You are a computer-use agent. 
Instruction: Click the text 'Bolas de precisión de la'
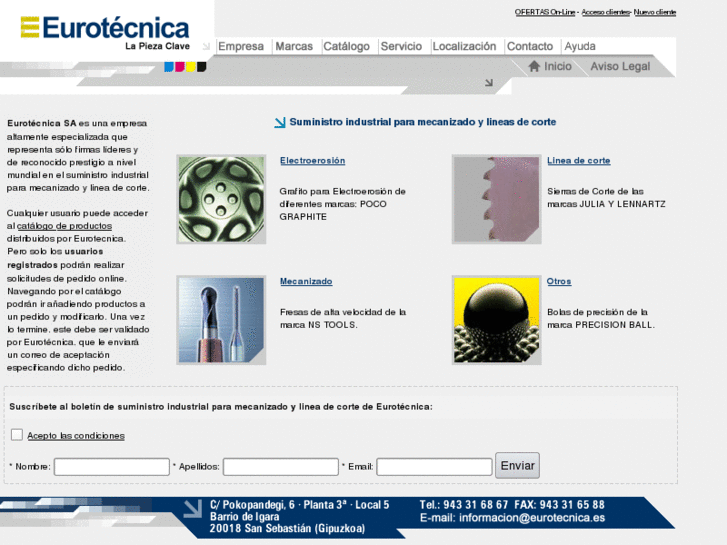(597, 312)
